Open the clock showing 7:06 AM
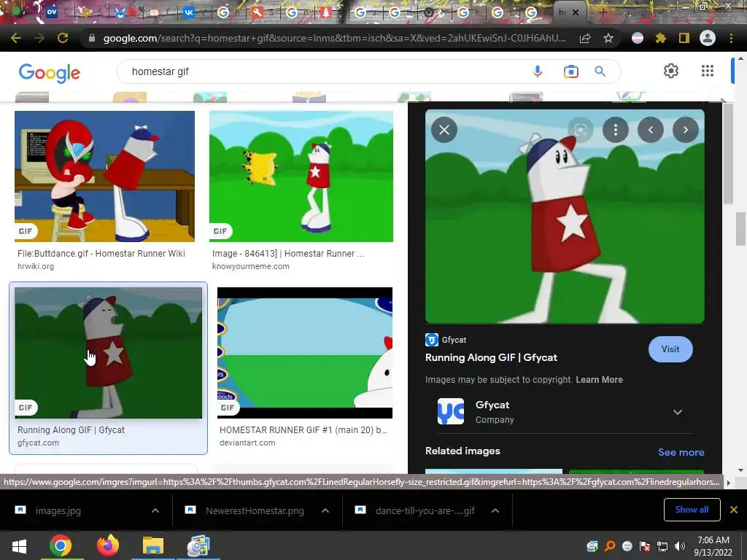The height and width of the screenshot is (560, 747). coord(713,545)
